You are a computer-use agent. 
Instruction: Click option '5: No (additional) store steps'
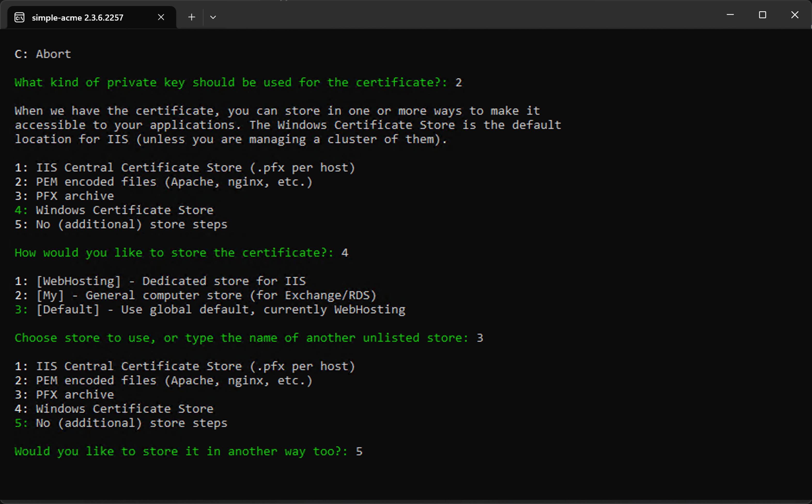[121, 224]
